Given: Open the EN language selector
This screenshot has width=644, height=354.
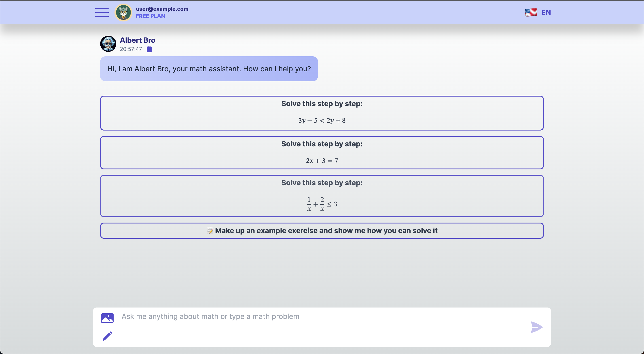Looking at the screenshot, I should point(546,12).
